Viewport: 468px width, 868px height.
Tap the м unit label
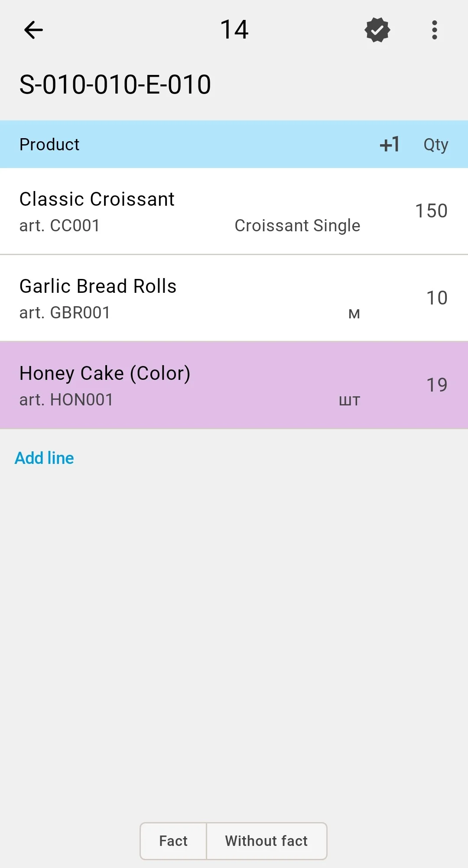point(354,313)
